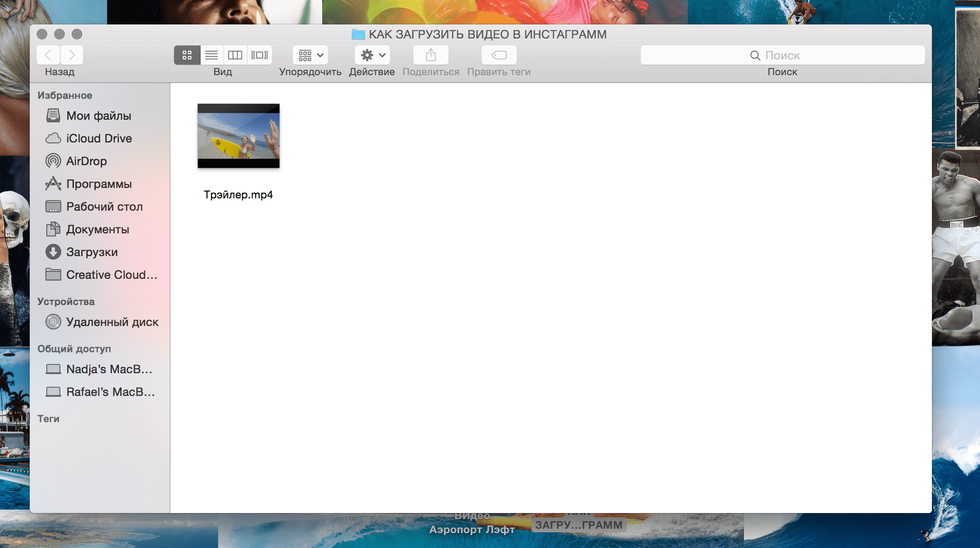Click the Рабочий стол desktop icon

pos(53,206)
